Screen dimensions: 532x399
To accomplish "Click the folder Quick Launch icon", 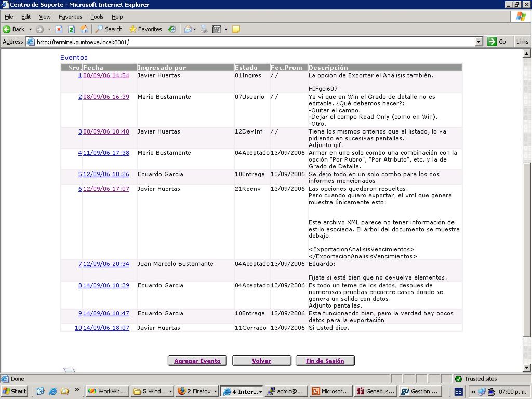I will pos(65,391).
